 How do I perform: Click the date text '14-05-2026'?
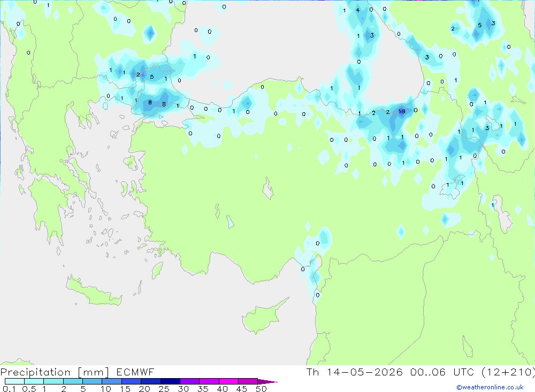coord(364,372)
